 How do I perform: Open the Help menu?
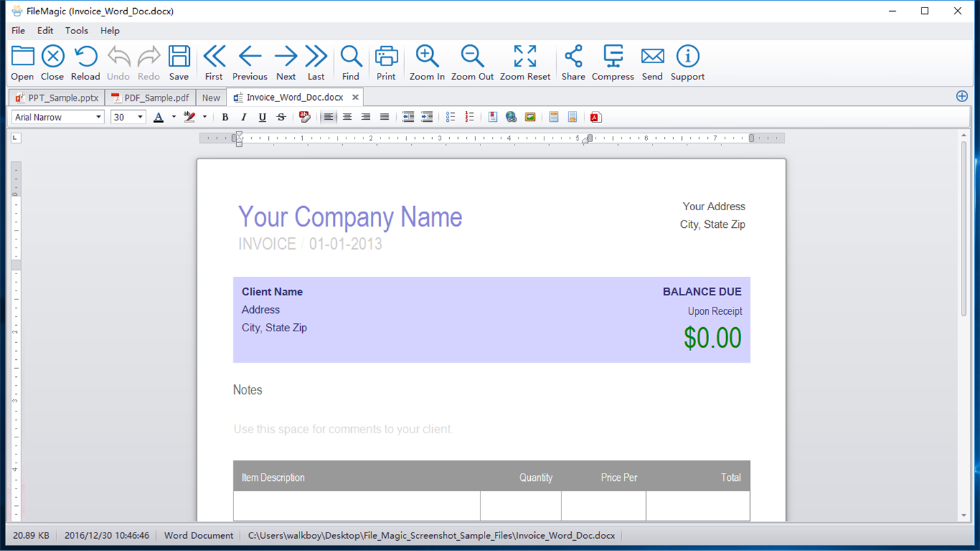[110, 31]
